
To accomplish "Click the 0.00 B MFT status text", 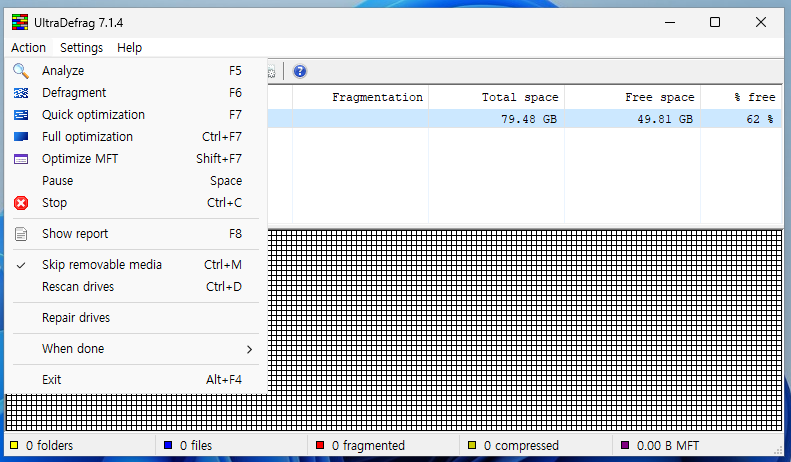I will click(x=667, y=445).
